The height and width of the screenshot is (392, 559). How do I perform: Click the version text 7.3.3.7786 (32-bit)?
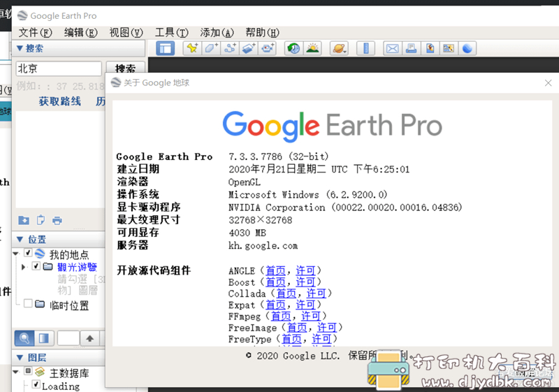pos(278,157)
